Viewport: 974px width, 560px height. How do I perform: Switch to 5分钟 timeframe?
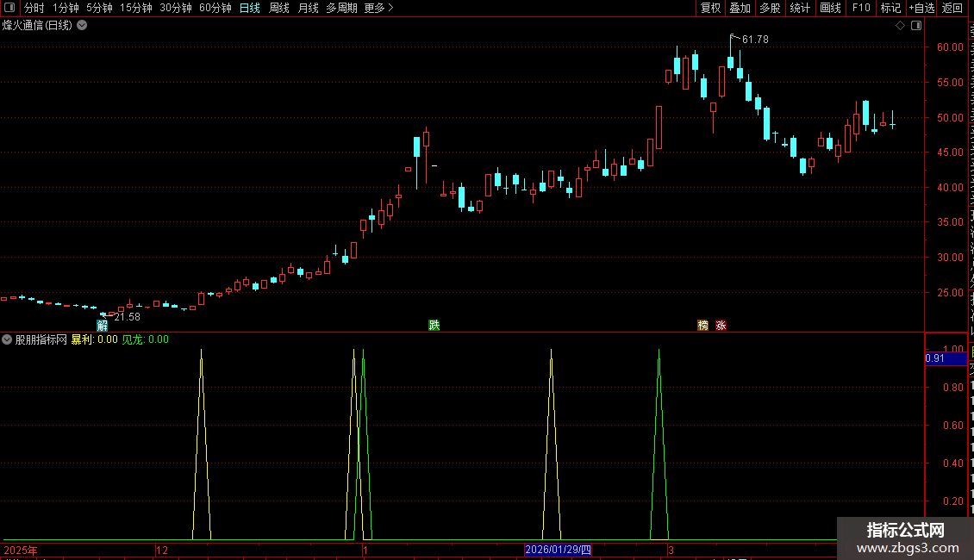click(x=99, y=8)
